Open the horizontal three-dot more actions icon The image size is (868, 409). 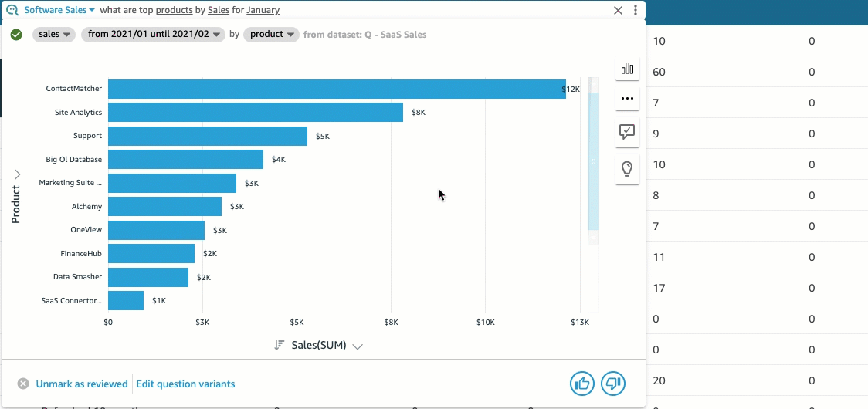click(627, 99)
